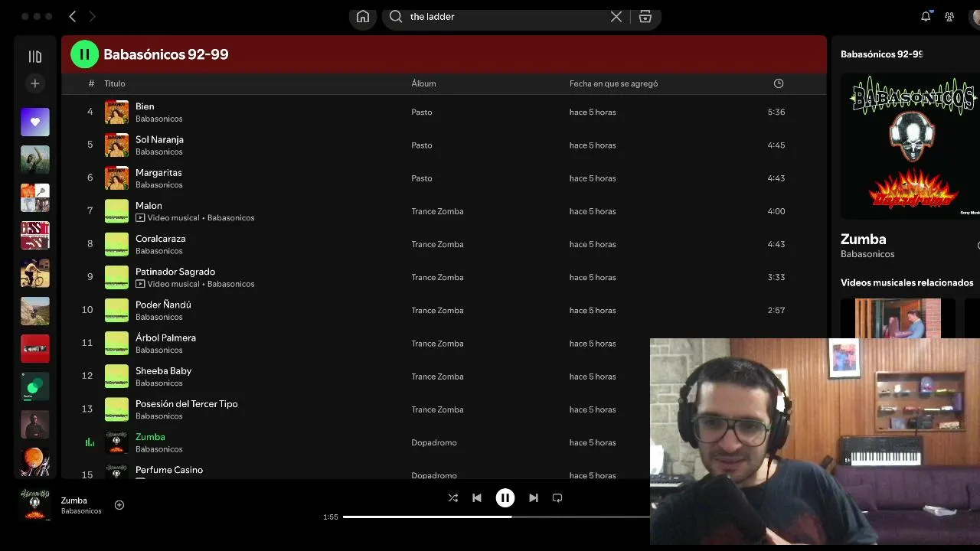This screenshot has width=980, height=551.
Task: Sort tracks by duration clock icon
Action: 779,83
